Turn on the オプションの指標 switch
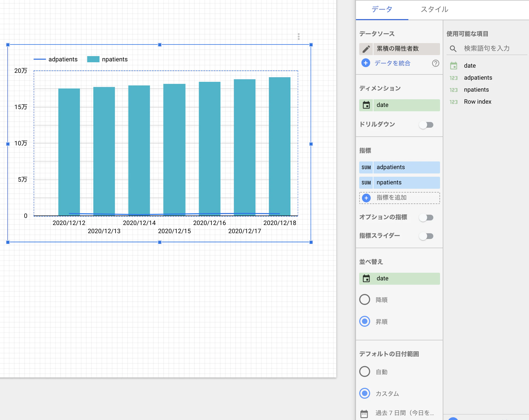 426,218
